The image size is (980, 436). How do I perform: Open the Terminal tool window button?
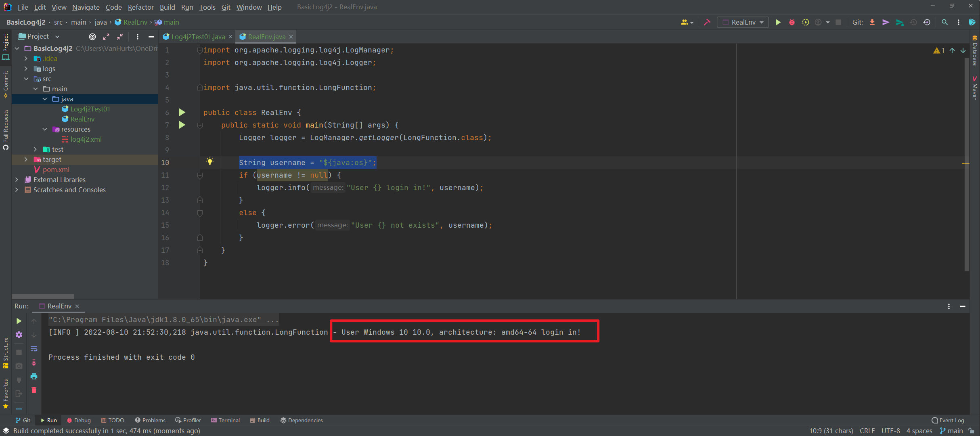point(225,420)
